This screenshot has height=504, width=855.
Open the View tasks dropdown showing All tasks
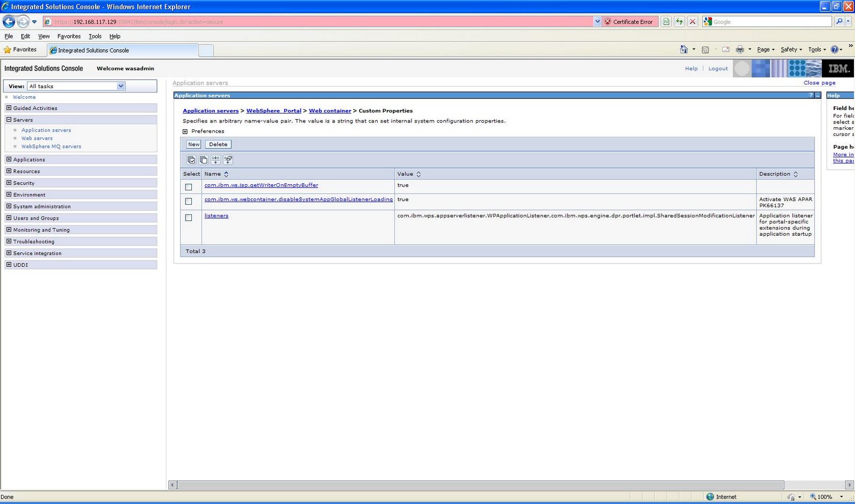pos(120,86)
